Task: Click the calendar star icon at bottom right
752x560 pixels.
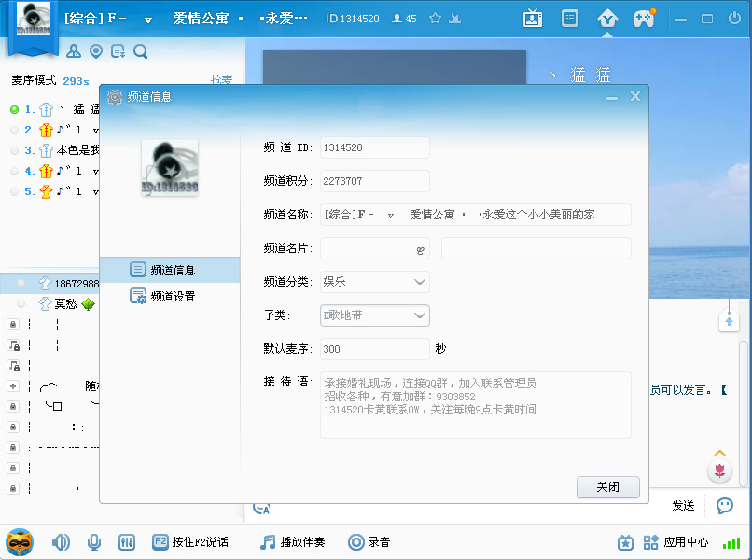Action: point(625,542)
